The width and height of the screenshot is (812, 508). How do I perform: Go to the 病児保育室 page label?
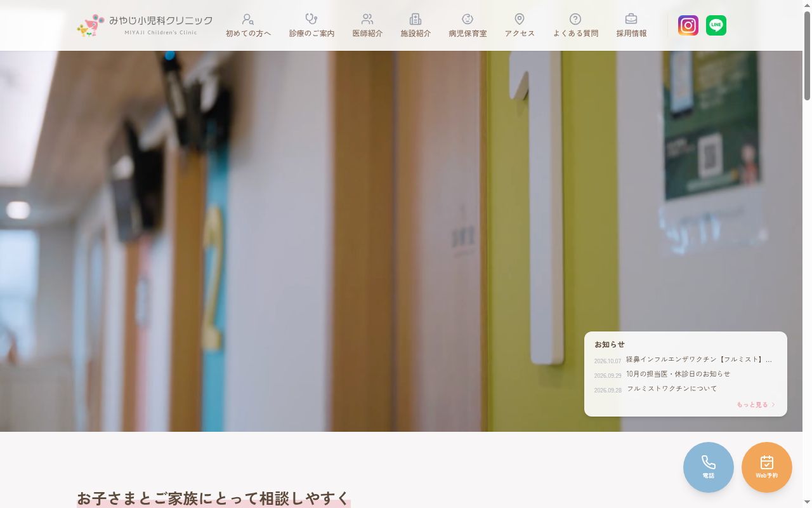468,34
